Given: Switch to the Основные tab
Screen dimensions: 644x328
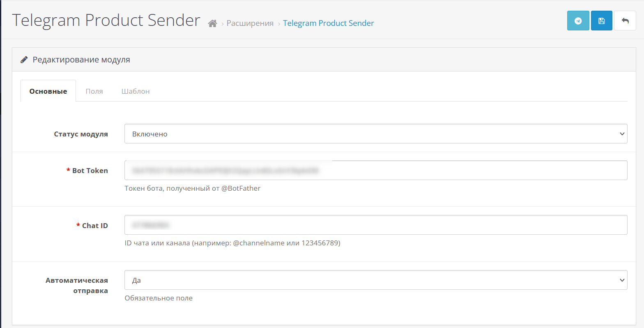Looking at the screenshot, I should tap(48, 91).
